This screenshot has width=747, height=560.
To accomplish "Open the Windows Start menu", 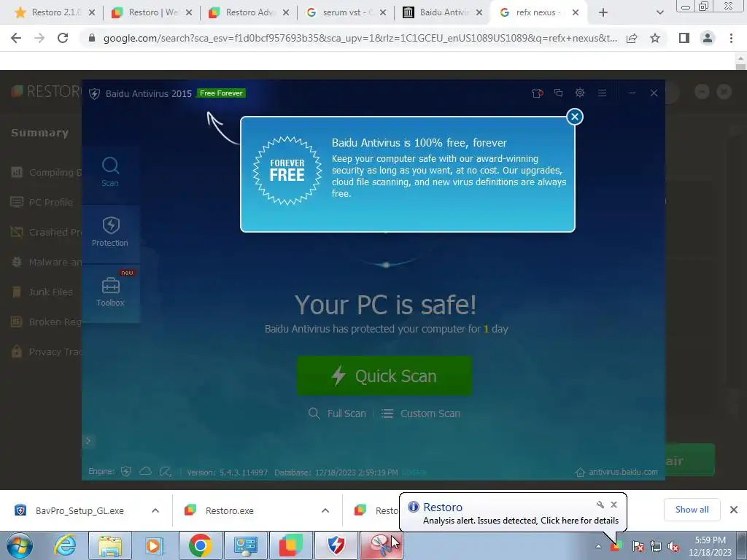I will (x=19, y=545).
